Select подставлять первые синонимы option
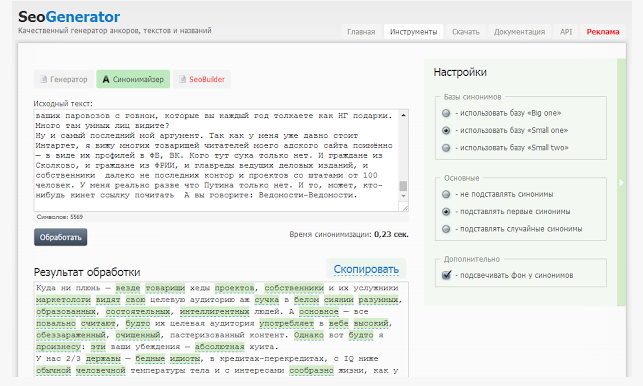 pos(446,212)
